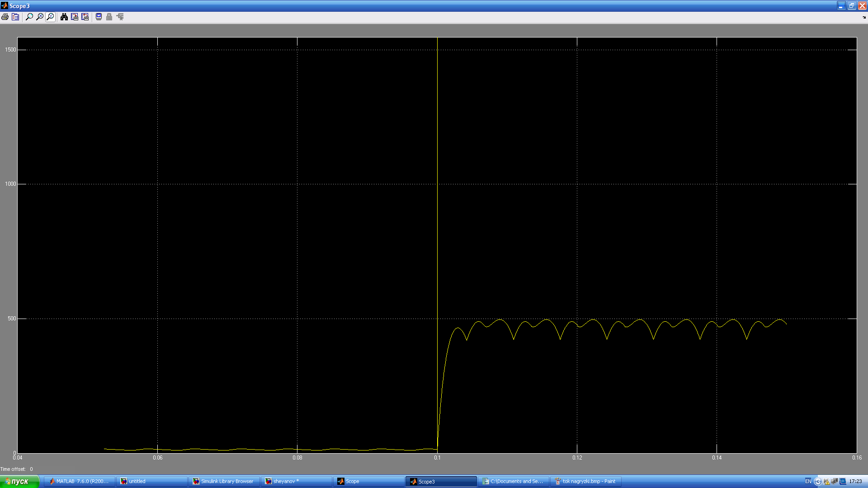This screenshot has width=868, height=488.
Task: Select Scope3 taskbar button
Action: pyautogui.click(x=441, y=481)
